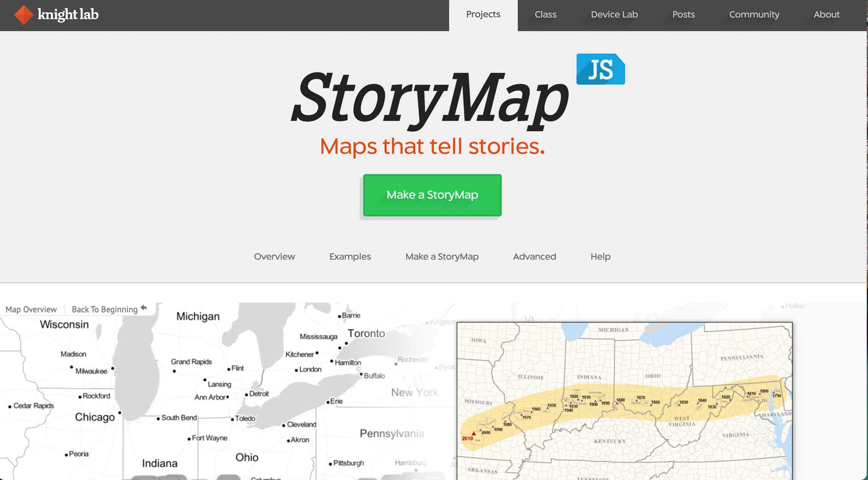The image size is (868, 480).
Task: Open the Community nav item
Action: 754,15
